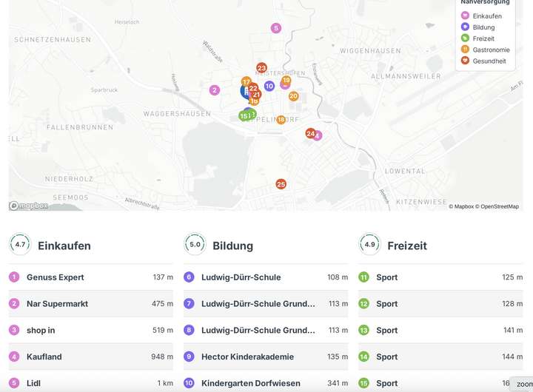Image resolution: width=533 pixels, height=392 pixels.
Task: Click map marker number 2
Action: tap(215, 90)
